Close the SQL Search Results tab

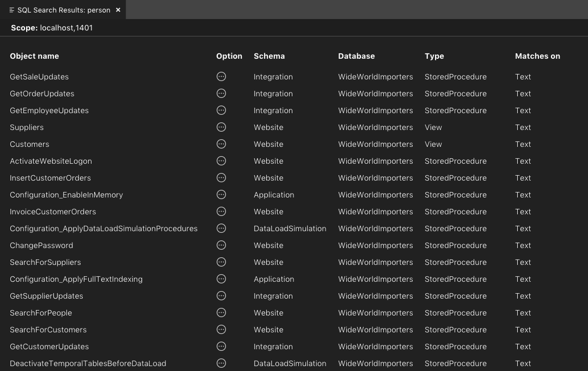118,10
